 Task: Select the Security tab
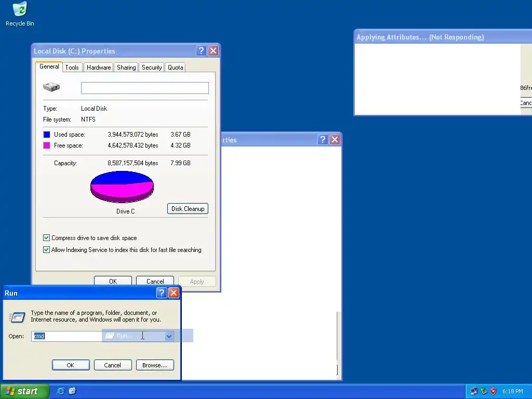152,68
